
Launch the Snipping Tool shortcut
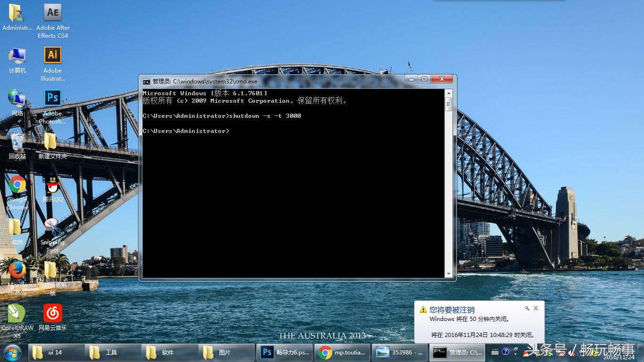[x=52, y=228]
